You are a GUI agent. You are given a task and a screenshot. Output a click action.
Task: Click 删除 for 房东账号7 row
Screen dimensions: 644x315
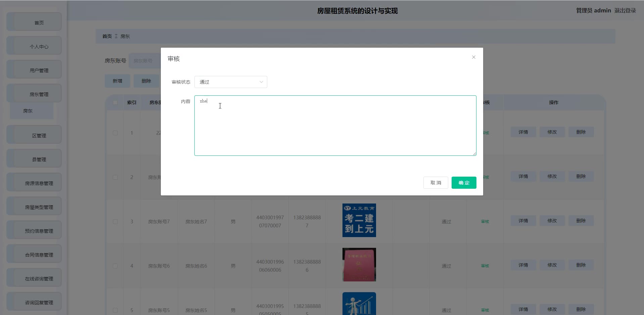point(581,221)
